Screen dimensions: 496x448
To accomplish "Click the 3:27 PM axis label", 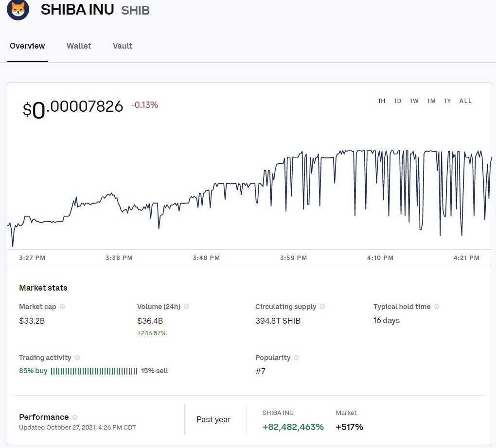I will point(32,258).
